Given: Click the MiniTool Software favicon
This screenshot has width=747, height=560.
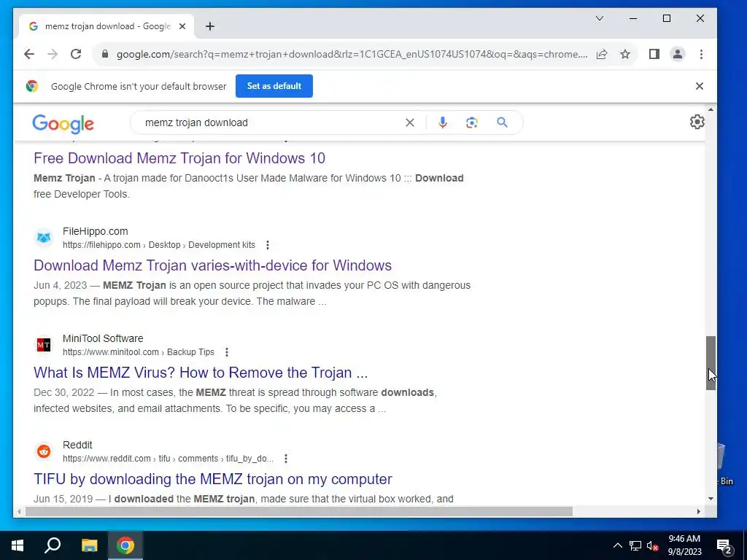Looking at the screenshot, I should [x=44, y=345].
